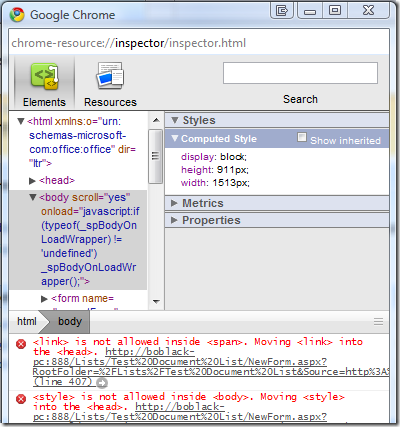
Task: Open the Resources panel icon
Action: coord(110,76)
